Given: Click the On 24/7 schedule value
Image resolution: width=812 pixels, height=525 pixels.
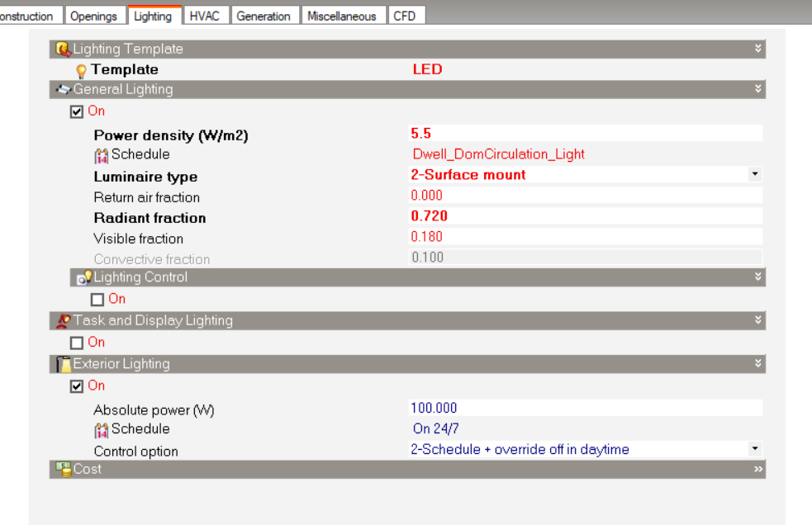Looking at the screenshot, I should click(x=435, y=428).
